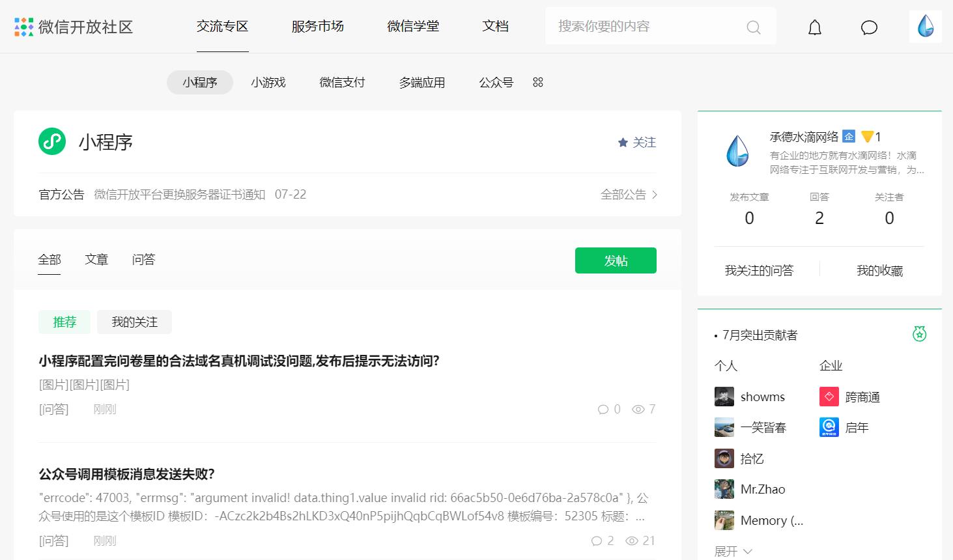Switch to the 问答 tab

(x=143, y=260)
